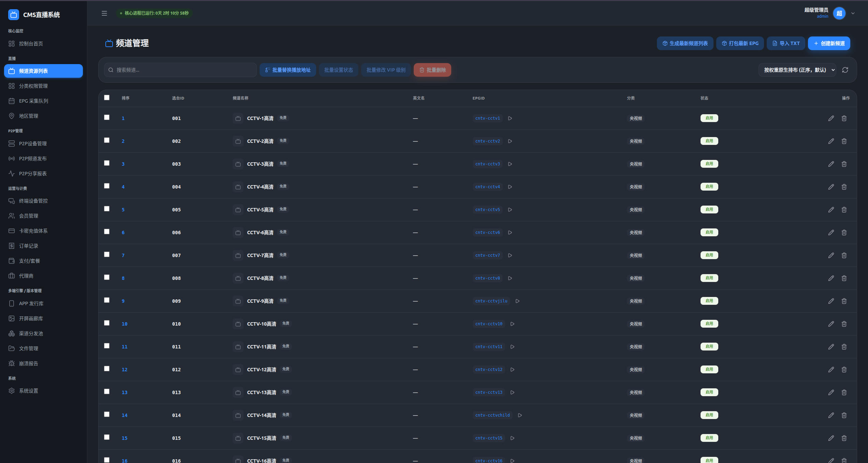Edit the CCTV-15高清 channel
Image resolution: width=868 pixels, height=463 pixels.
point(831,438)
